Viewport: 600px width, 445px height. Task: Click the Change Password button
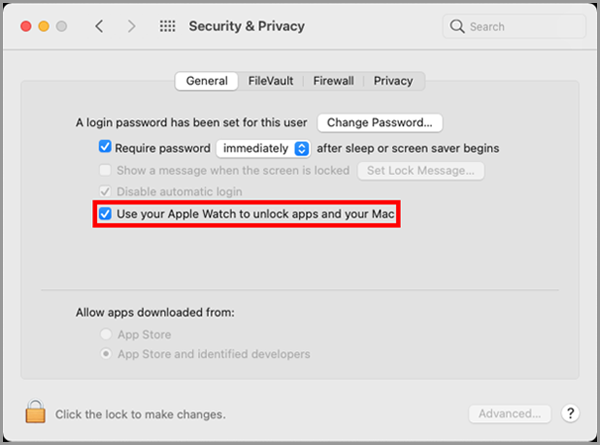click(379, 123)
